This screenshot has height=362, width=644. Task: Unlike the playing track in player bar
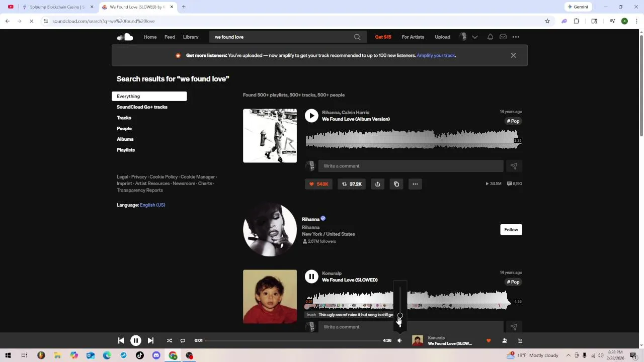489,340
